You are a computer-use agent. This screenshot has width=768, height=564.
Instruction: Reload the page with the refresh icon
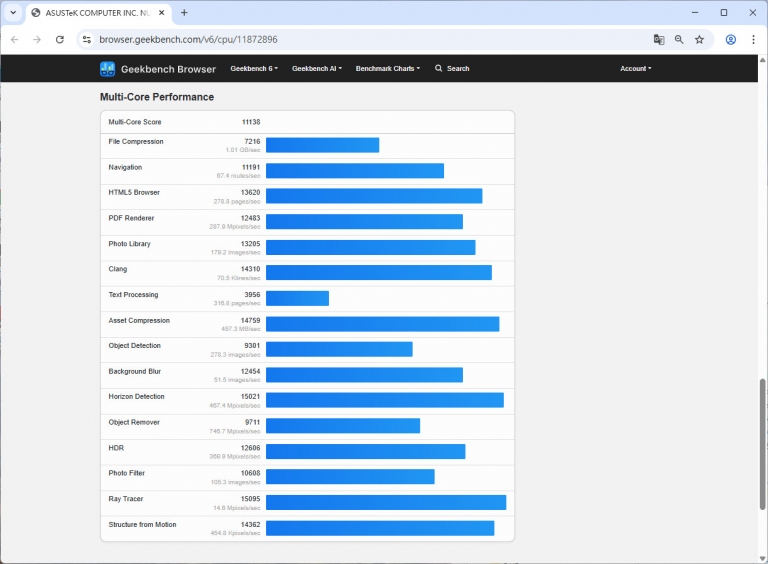[60, 40]
